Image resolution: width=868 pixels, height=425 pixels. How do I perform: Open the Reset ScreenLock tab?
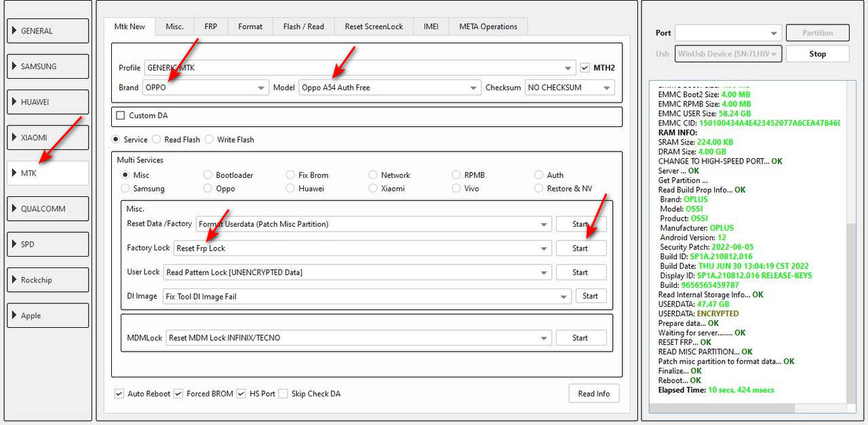pos(374,26)
